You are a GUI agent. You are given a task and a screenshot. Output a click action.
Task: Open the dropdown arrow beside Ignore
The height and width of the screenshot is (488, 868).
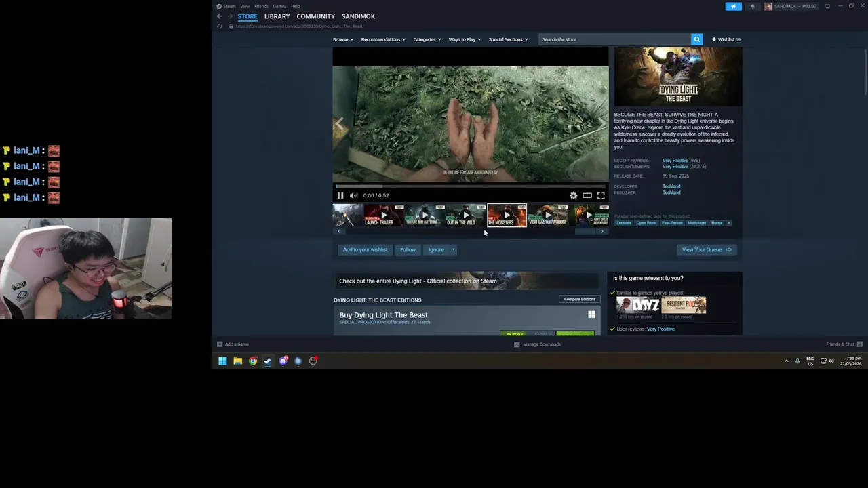pos(453,250)
